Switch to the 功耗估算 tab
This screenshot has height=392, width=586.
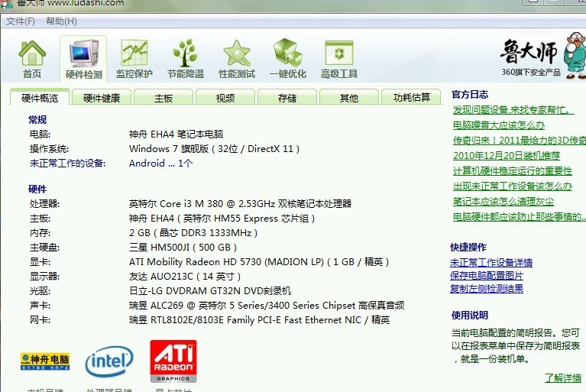[x=412, y=98]
